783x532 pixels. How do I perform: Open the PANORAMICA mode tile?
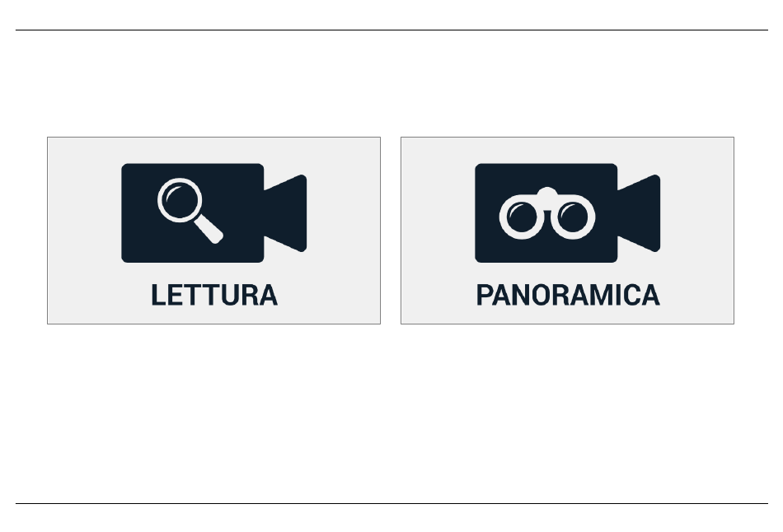click(567, 231)
